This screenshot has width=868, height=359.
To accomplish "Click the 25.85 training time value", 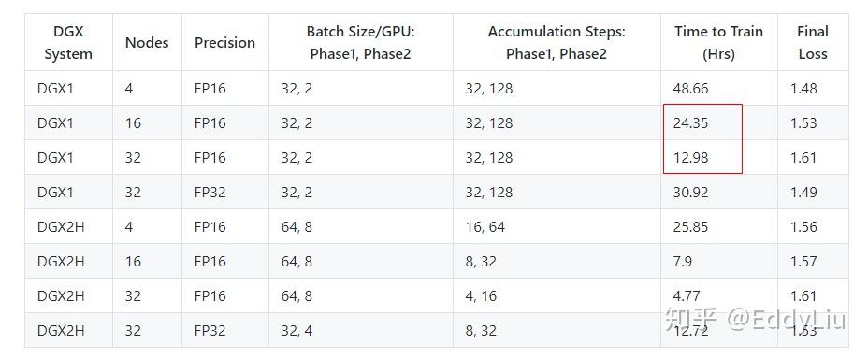I will pyautogui.click(x=691, y=227).
